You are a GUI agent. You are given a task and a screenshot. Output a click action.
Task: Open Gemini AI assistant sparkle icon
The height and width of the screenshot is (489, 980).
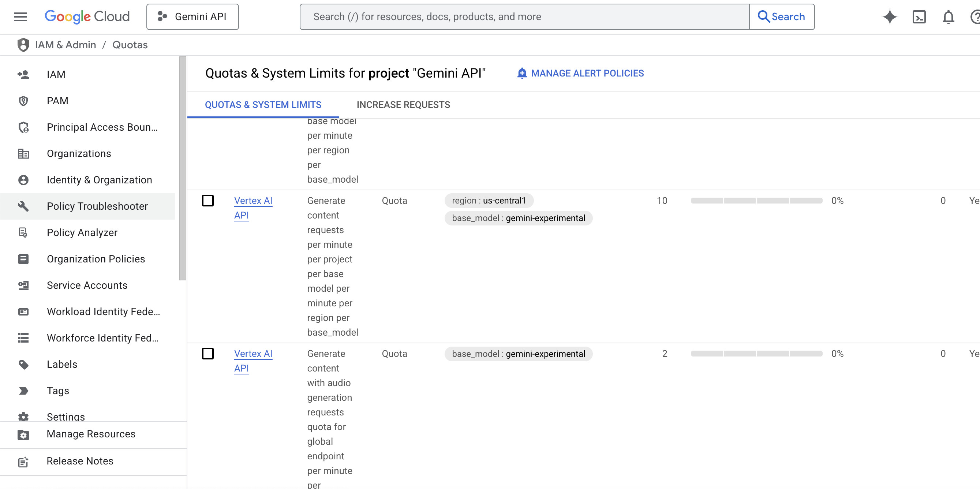890,17
